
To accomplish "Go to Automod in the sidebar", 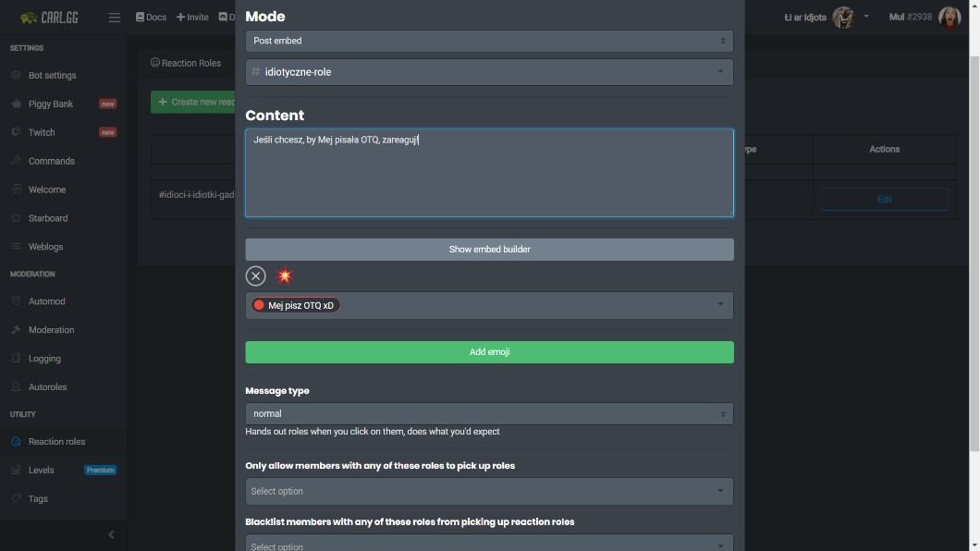I will [46, 301].
